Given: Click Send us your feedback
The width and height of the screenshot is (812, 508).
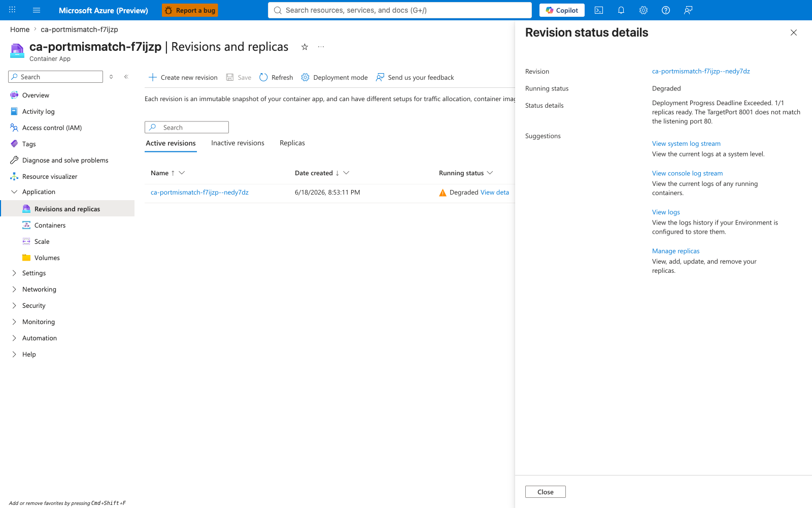Looking at the screenshot, I should 415,77.
